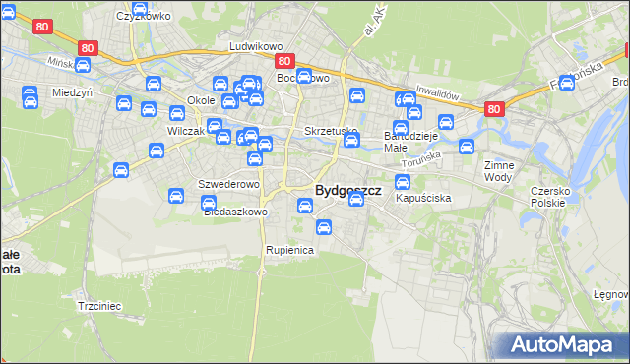The image size is (630, 364).
Task: Click the car marker above Kapuściska
Action: [x=403, y=182]
